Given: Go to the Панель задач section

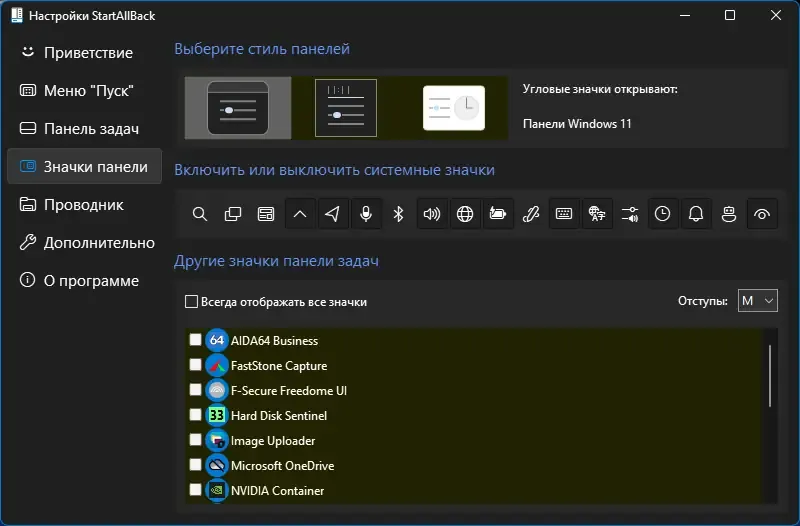Looking at the screenshot, I should tap(84, 129).
